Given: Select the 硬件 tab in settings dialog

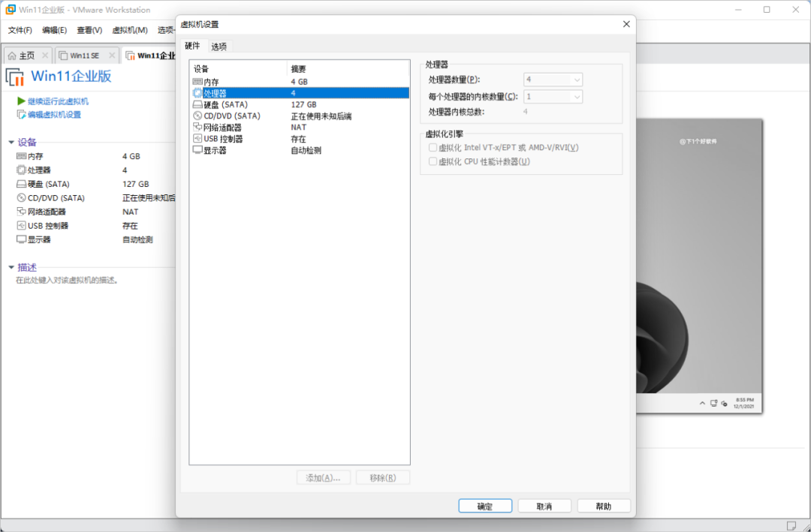Looking at the screenshot, I should [x=192, y=46].
